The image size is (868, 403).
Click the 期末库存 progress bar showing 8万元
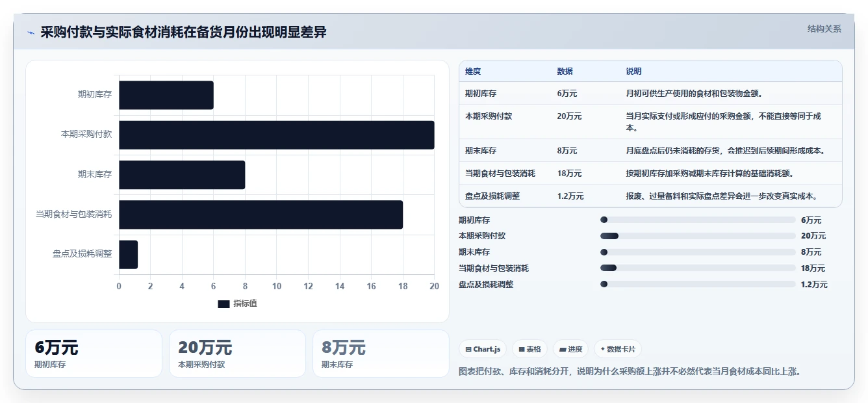coord(698,252)
